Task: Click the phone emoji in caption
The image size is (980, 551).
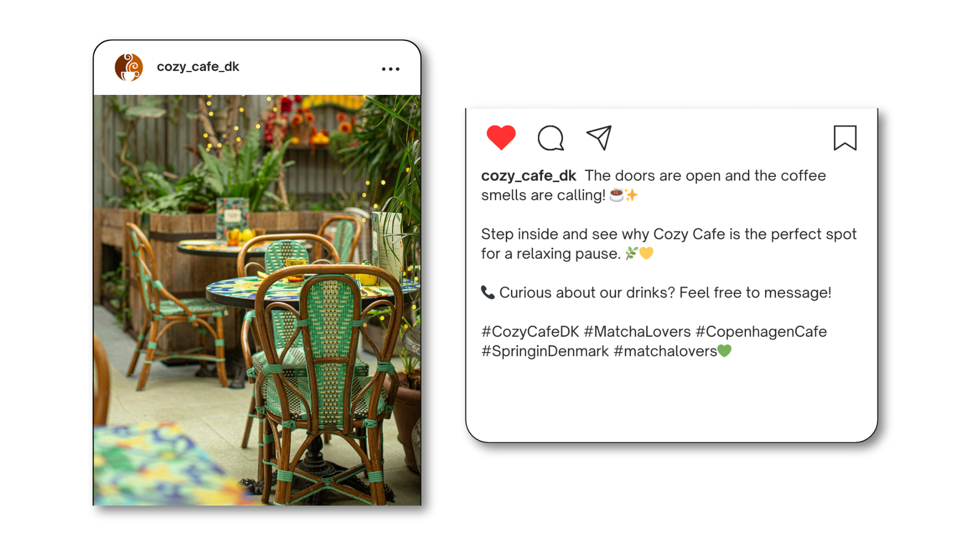Action: 488,292
